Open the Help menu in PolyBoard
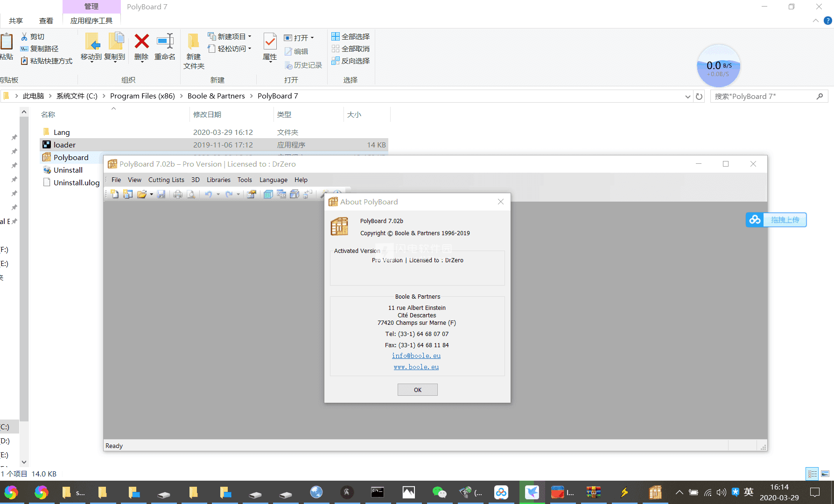Image resolution: width=834 pixels, height=504 pixels. click(x=301, y=180)
